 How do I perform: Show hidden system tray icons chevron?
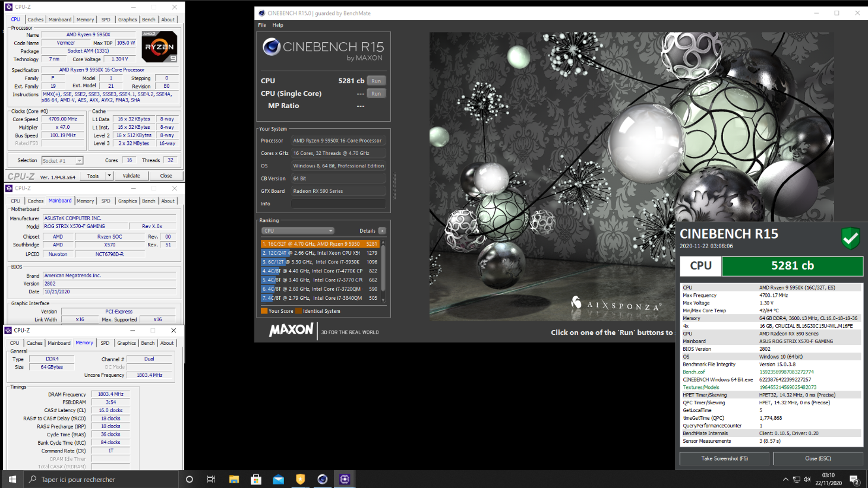785,480
